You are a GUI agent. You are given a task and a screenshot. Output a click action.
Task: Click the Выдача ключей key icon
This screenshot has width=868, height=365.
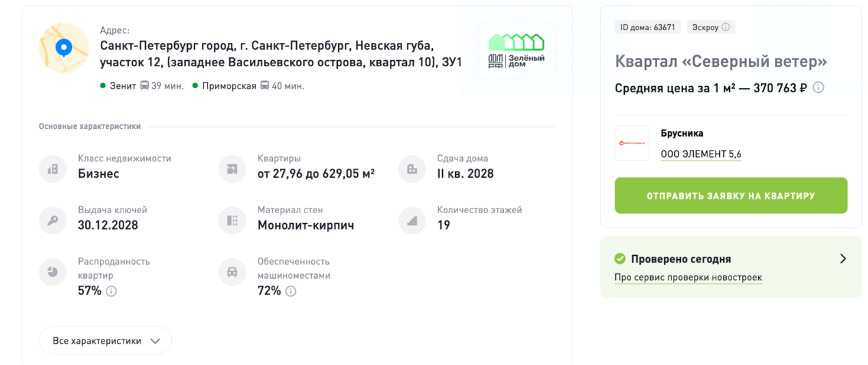tap(52, 220)
